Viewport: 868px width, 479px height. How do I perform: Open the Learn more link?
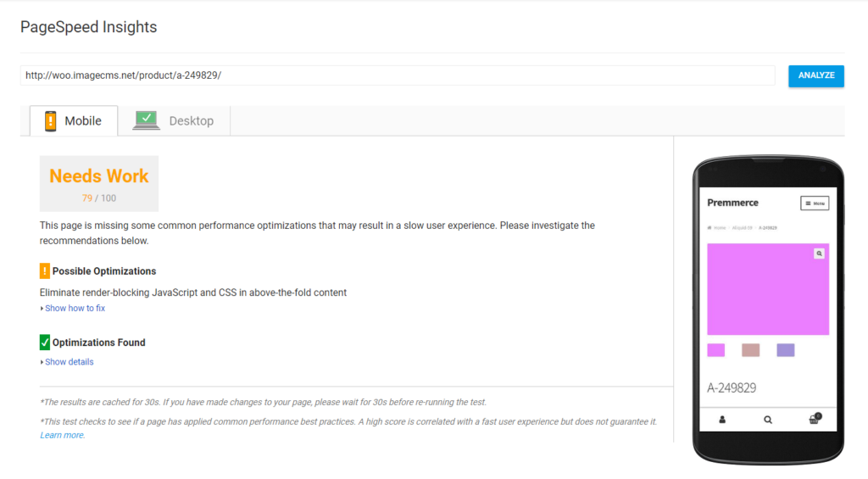click(63, 435)
